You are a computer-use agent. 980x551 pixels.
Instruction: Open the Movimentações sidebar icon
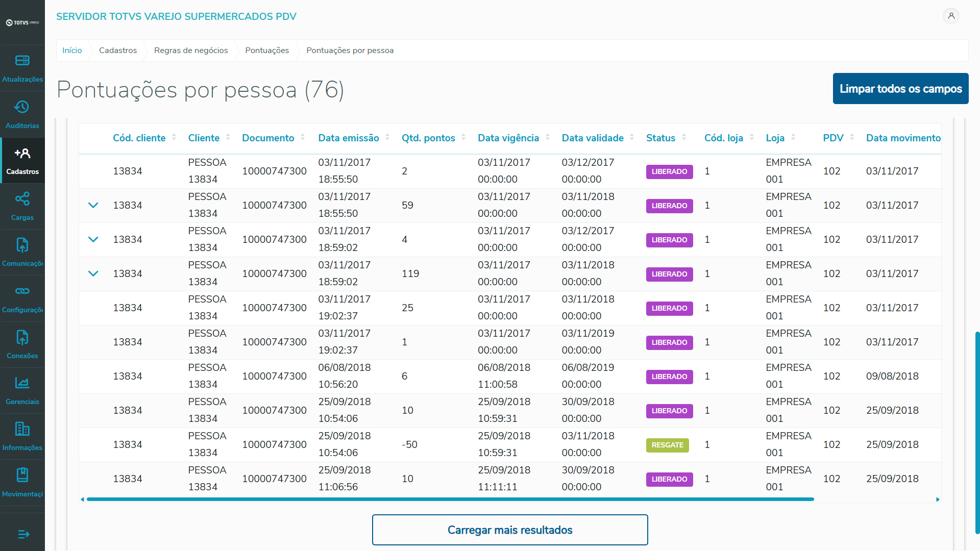[x=22, y=475]
